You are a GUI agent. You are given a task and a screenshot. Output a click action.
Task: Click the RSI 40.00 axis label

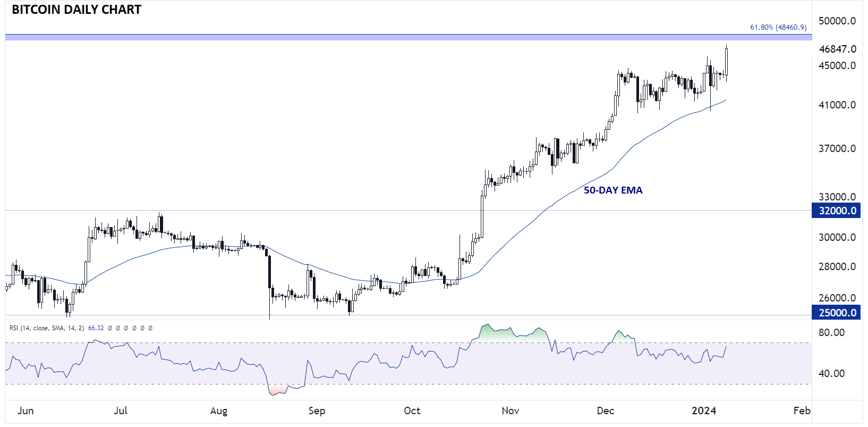(x=831, y=373)
